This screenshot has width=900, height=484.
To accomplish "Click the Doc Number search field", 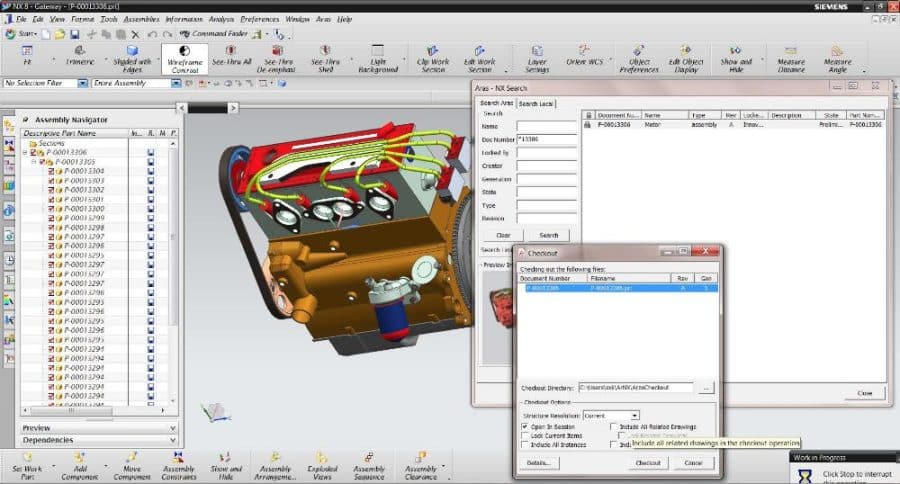I will [x=546, y=139].
